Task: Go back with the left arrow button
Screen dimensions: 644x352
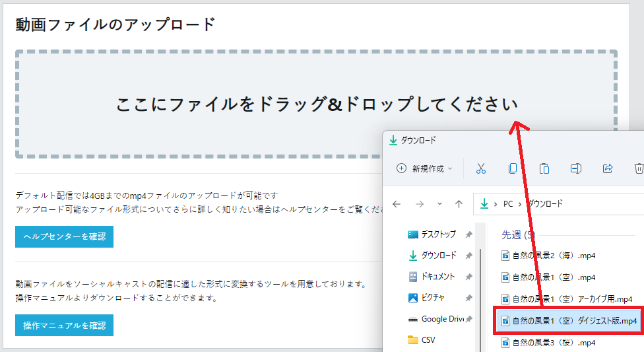Action: coord(397,204)
